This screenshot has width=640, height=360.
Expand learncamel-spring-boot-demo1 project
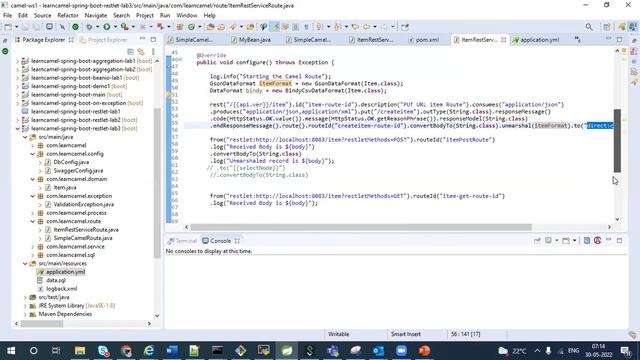[18, 86]
